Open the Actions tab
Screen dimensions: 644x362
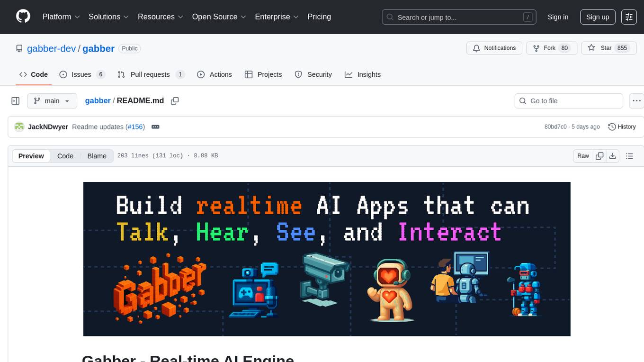point(215,74)
